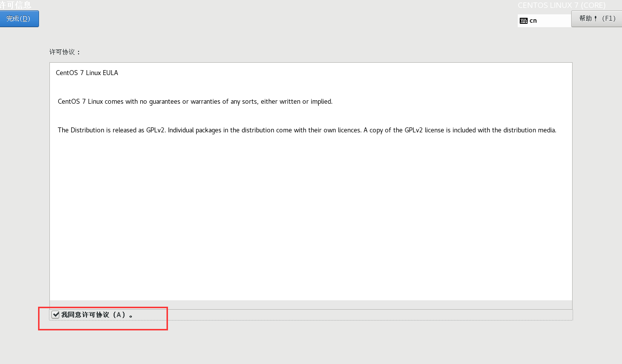Click the 'released as GPLv2' paragraph
The image size is (622, 364).
coord(307,130)
